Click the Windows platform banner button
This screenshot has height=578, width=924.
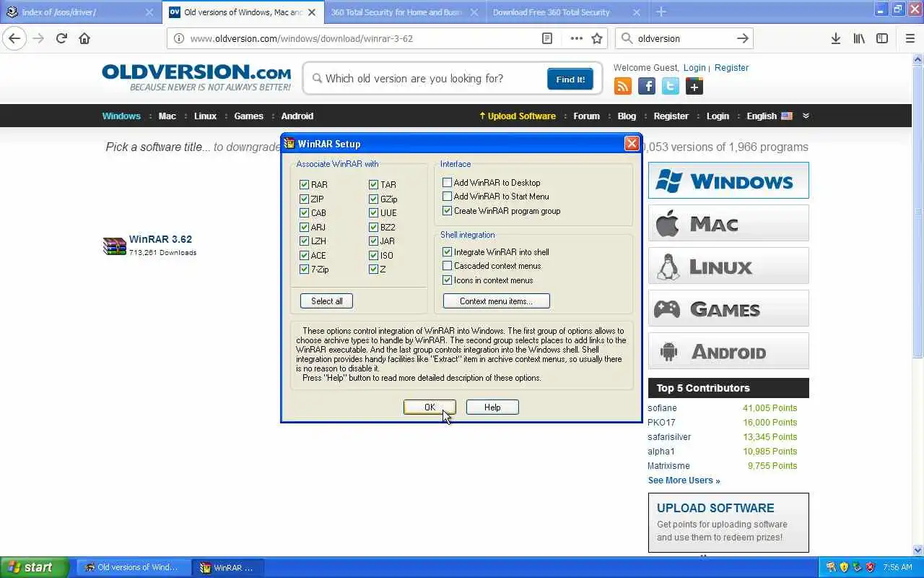pyautogui.click(x=728, y=181)
